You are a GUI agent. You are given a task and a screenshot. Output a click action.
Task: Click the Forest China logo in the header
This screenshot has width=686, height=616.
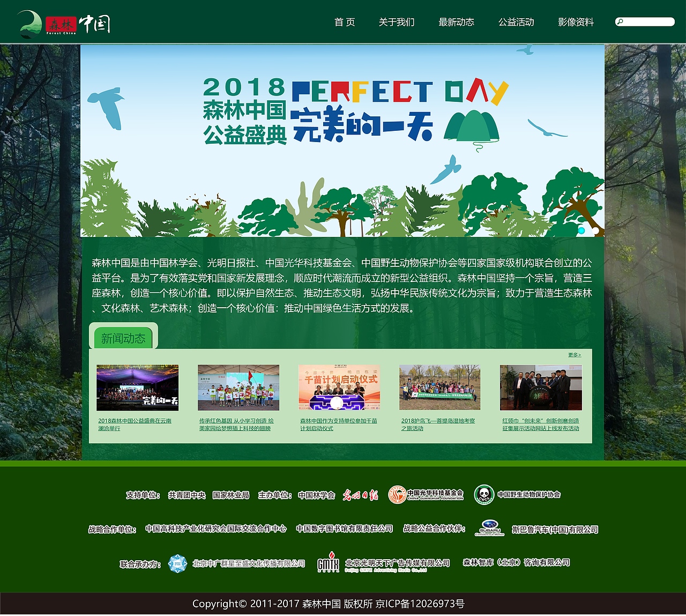(x=64, y=21)
